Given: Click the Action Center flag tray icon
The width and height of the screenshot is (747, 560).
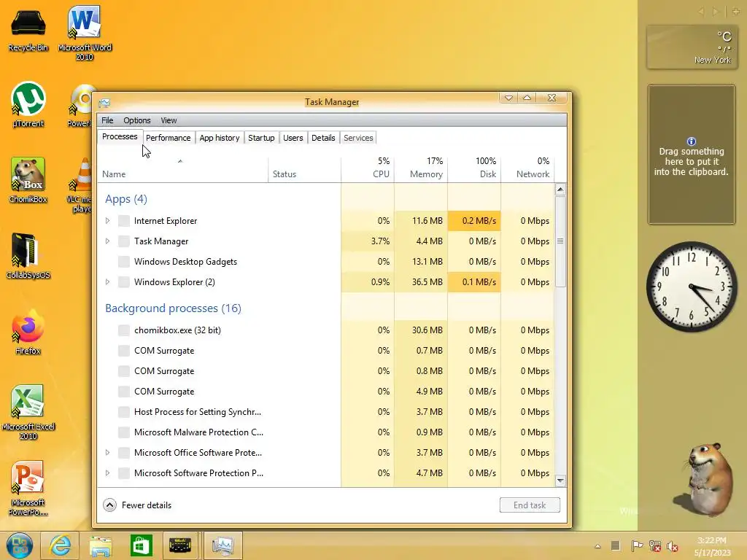Looking at the screenshot, I should pyautogui.click(x=636, y=545).
